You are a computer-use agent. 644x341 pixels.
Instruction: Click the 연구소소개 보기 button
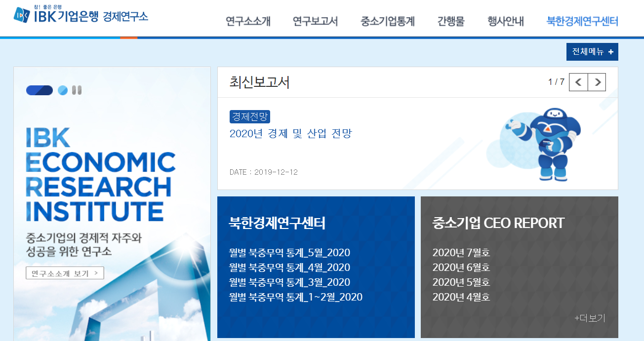click(65, 273)
